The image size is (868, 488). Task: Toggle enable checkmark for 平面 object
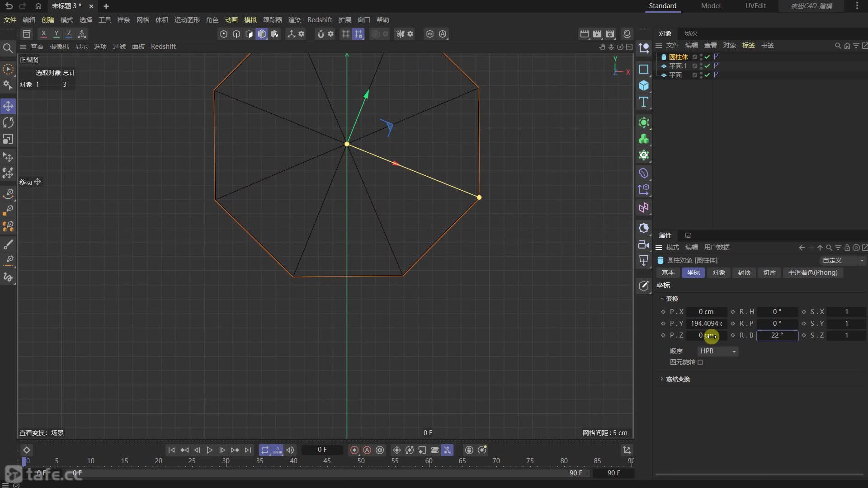pos(707,75)
